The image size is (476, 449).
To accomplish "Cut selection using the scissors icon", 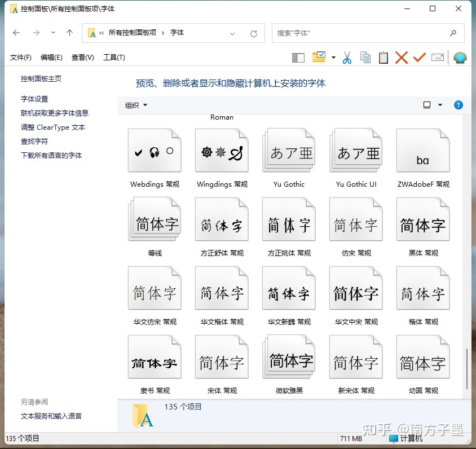I will pyautogui.click(x=347, y=57).
